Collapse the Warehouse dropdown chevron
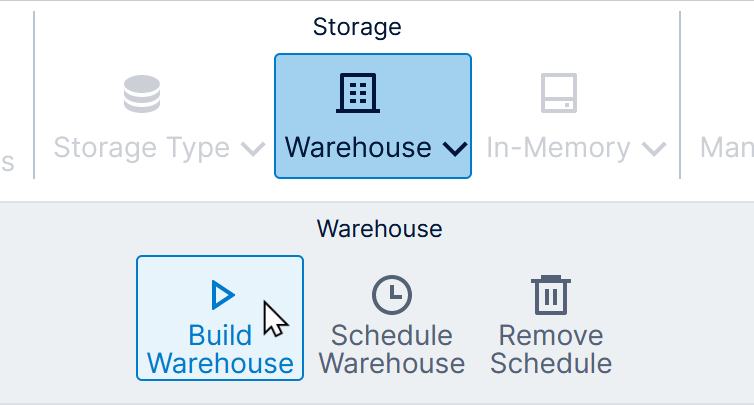Viewport: 754px width, 405px height. (454, 150)
